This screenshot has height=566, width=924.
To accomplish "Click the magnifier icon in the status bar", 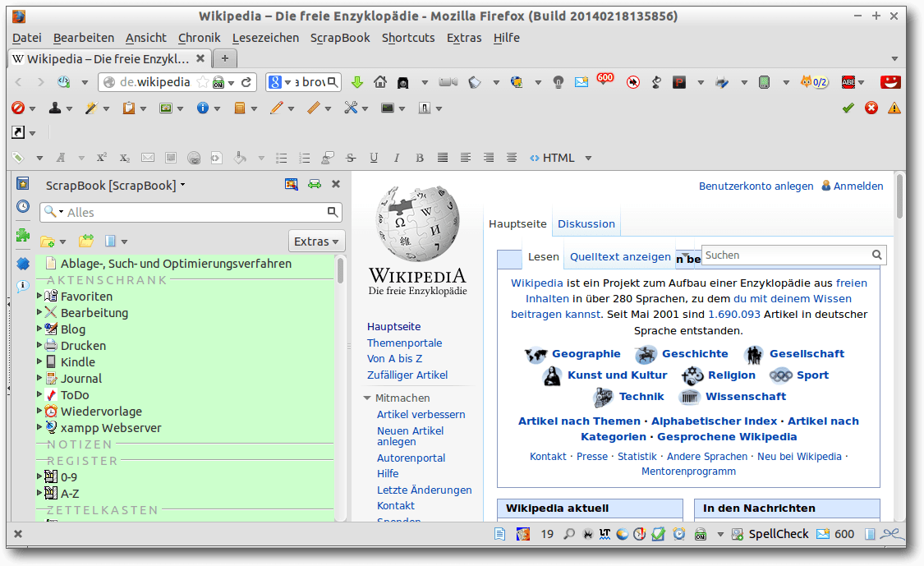I will click(x=568, y=534).
